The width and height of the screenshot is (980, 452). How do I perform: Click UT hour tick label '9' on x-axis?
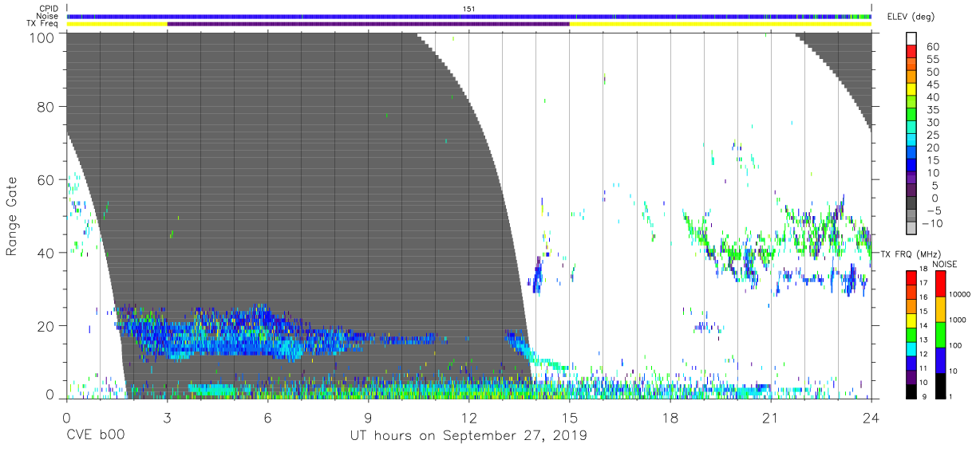[x=368, y=418]
